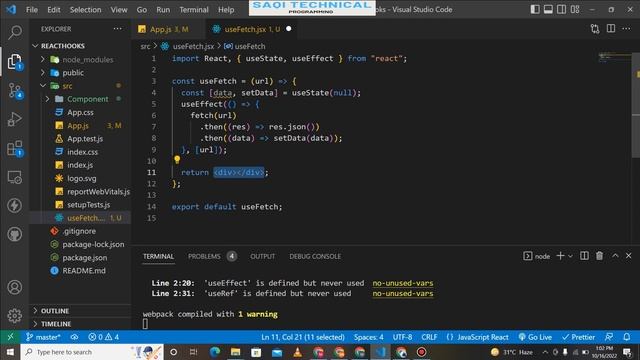
Task: Open the File menu
Action: pos(31,9)
